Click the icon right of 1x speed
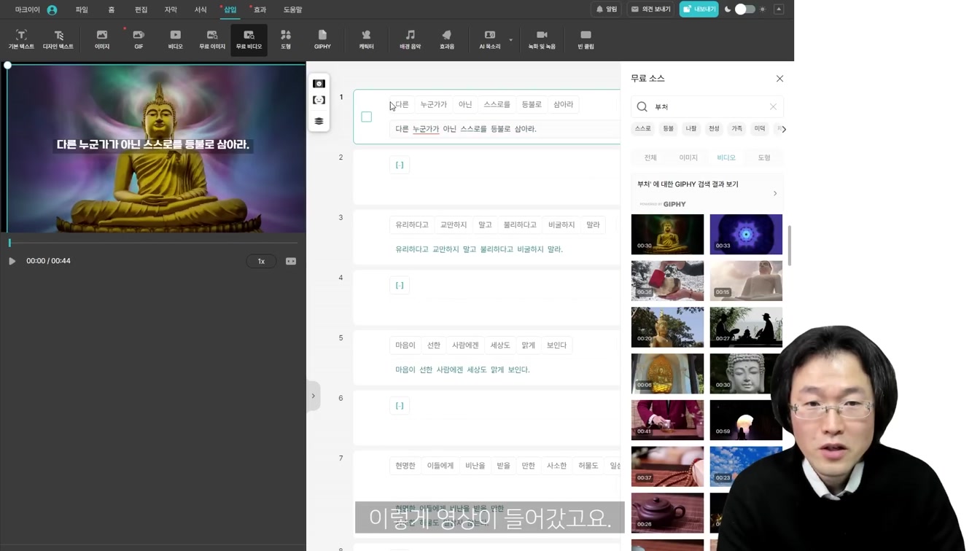980x551 pixels. (x=291, y=261)
